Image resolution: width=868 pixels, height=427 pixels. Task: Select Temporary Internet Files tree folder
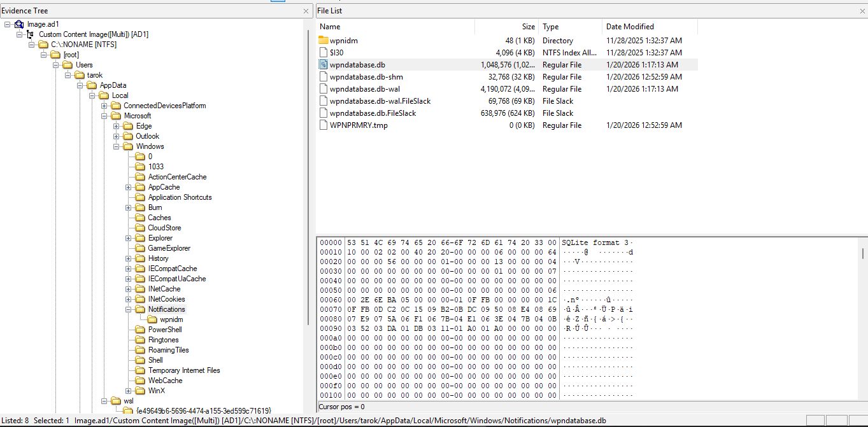tap(184, 370)
